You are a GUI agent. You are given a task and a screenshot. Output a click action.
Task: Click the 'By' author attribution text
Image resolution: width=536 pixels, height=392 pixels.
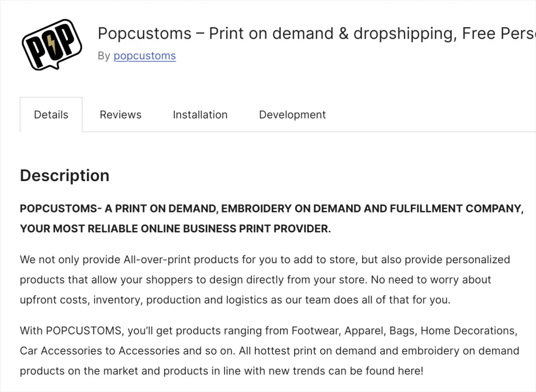pos(104,56)
